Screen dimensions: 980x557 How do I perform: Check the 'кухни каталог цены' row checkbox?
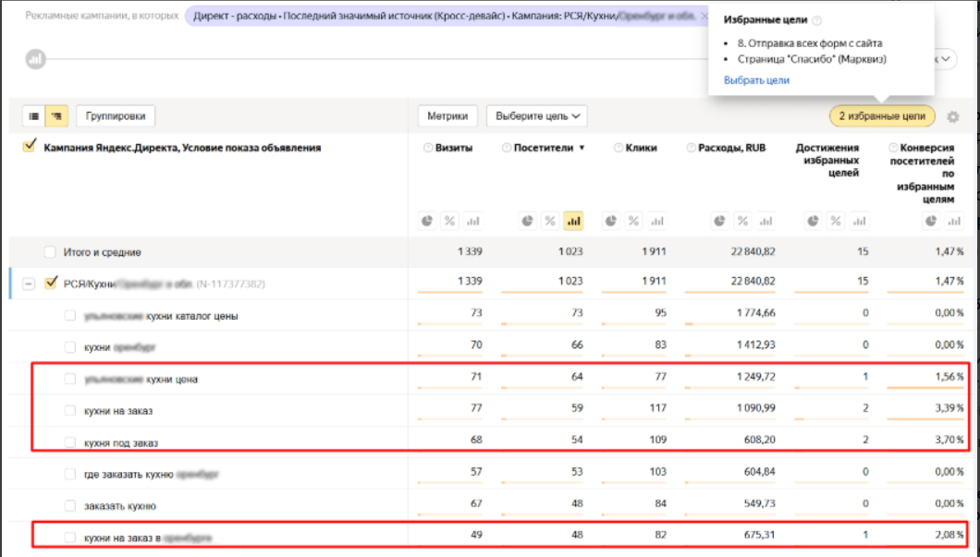[70, 316]
